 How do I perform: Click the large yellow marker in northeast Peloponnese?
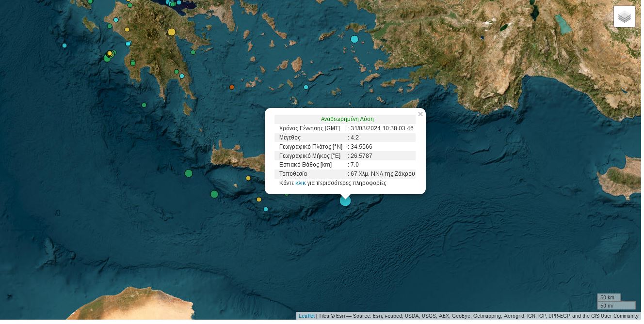click(171, 32)
